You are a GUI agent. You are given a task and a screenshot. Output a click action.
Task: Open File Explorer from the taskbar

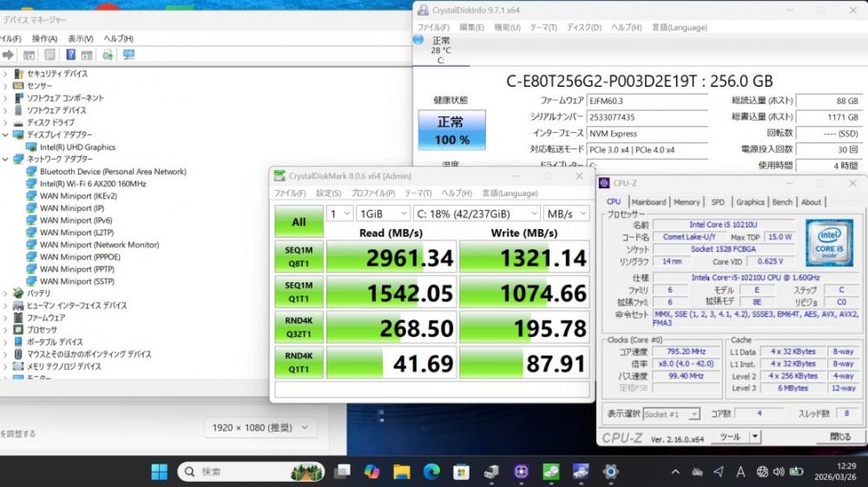point(401,471)
